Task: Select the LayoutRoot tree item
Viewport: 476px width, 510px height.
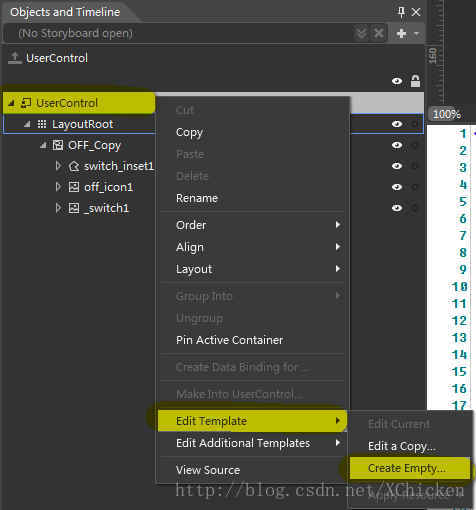Action: click(x=82, y=124)
